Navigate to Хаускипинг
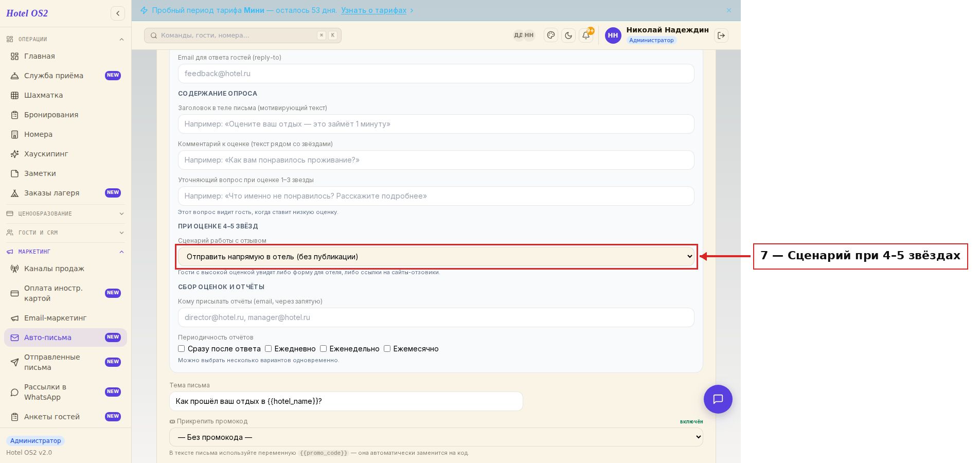The width and height of the screenshot is (980, 463). click(x=65, y=154)
